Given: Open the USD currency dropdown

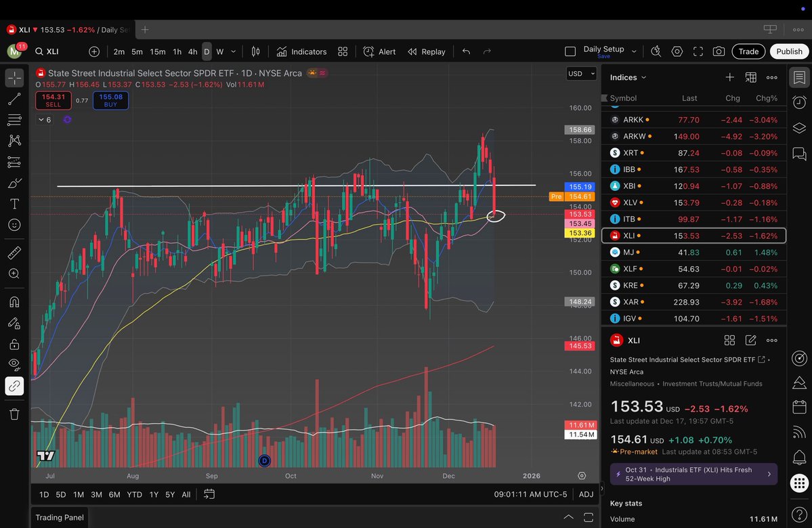Looking at the screenshot, I should [x=582, y=74].
